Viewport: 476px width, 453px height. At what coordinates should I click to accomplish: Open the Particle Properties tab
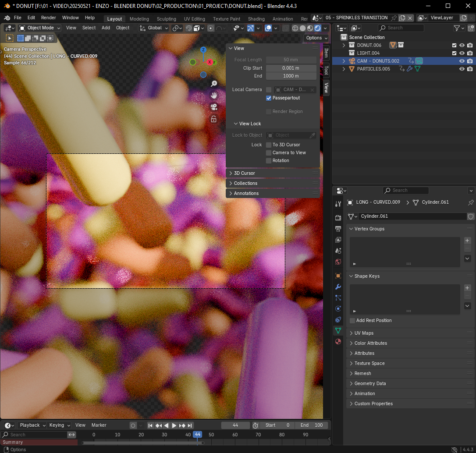[337, 297]
